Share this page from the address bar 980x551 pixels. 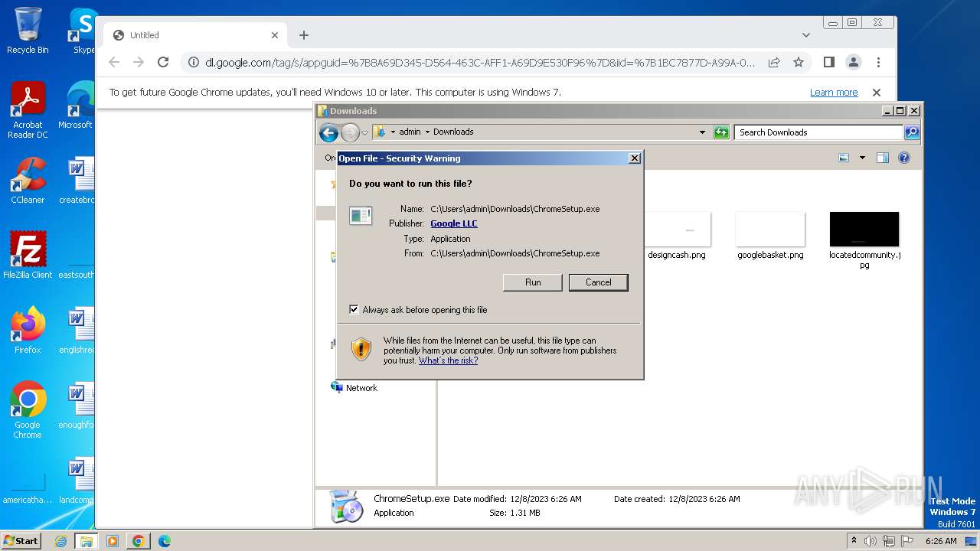point(774,62)
